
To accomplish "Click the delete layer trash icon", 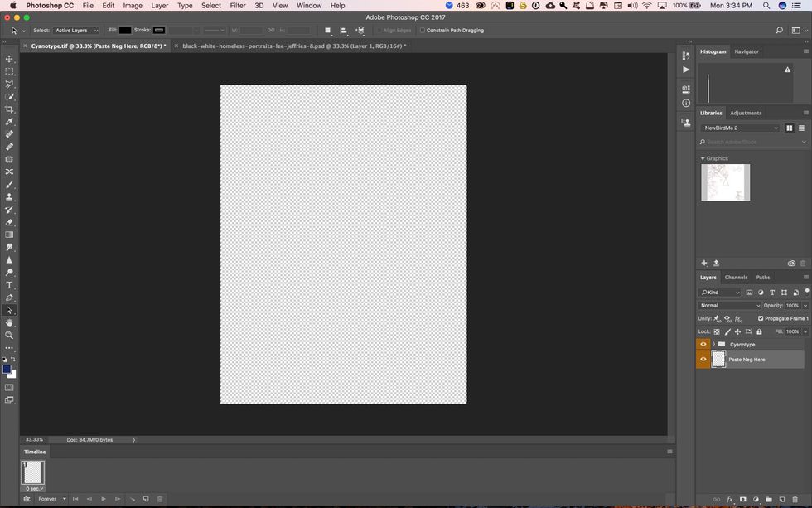I will 795,500.
